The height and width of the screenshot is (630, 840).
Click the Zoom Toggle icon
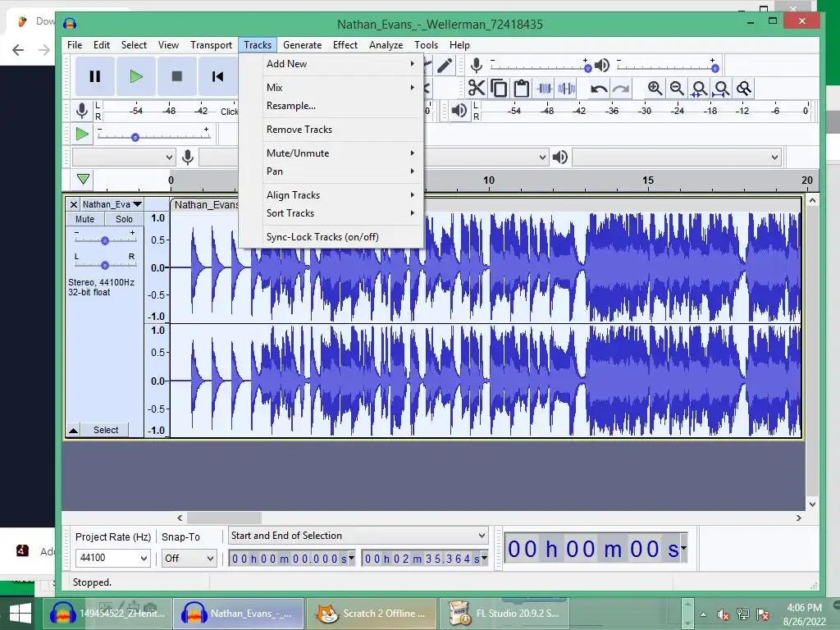pos(744,89)
